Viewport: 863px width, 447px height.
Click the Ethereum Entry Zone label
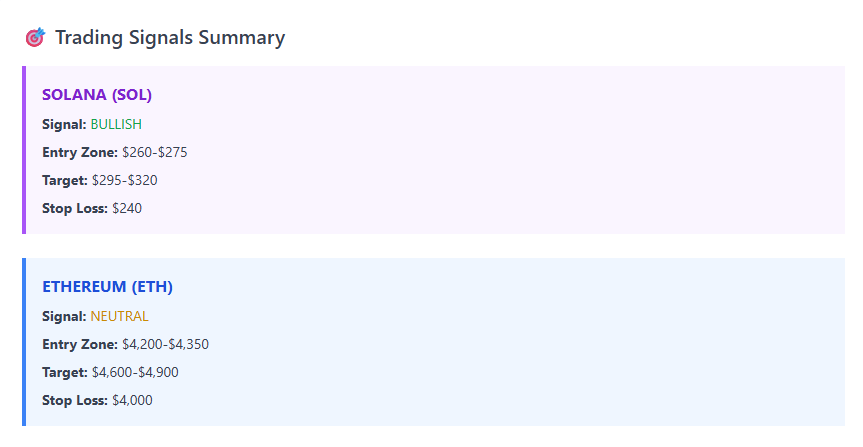tap(79, 345)
